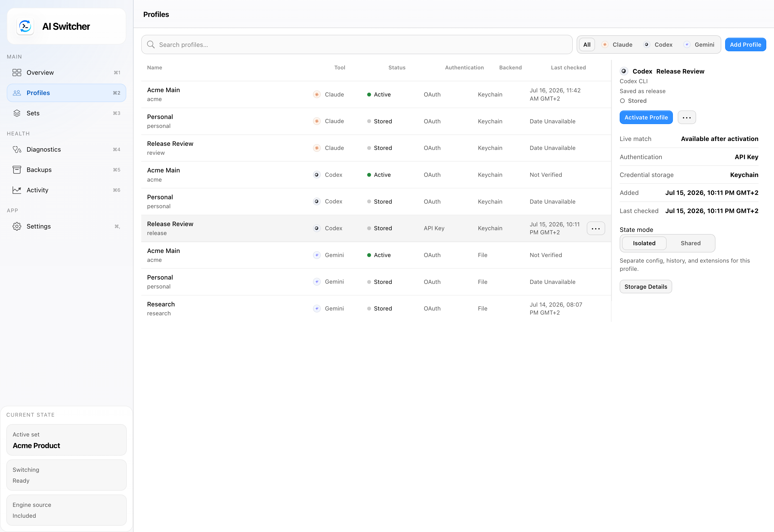Image resolution: width=774 pixels, height=532 pixels.
Task: Open Backups in sidebar
Action: coord(66,170)
